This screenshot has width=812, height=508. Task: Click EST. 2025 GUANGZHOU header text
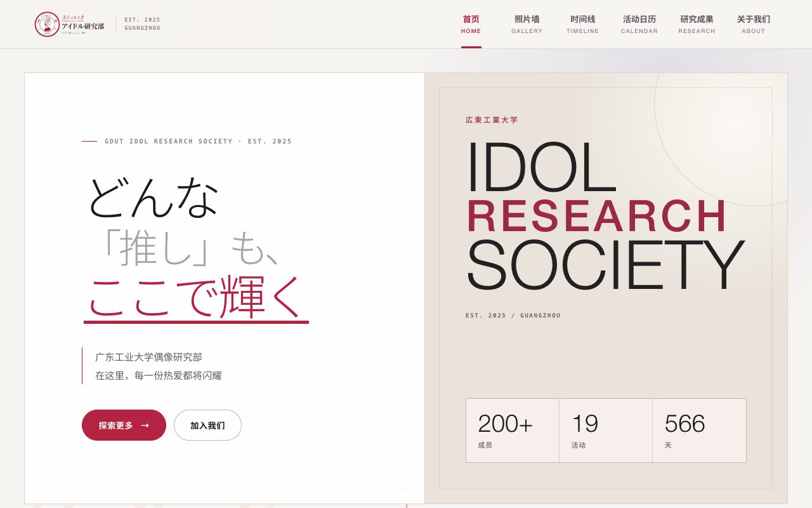pyautogui.click(x=143, y=24)
